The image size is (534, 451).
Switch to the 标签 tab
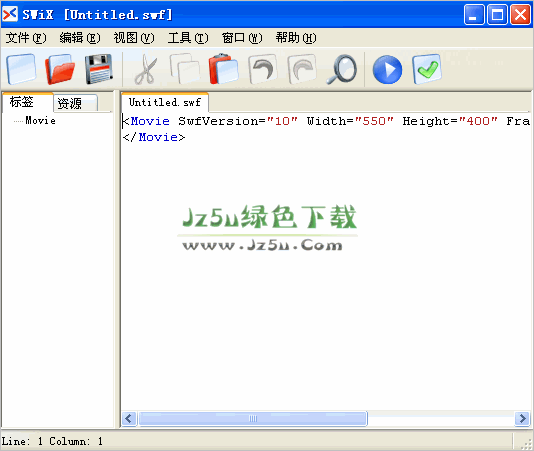(27, 102)
